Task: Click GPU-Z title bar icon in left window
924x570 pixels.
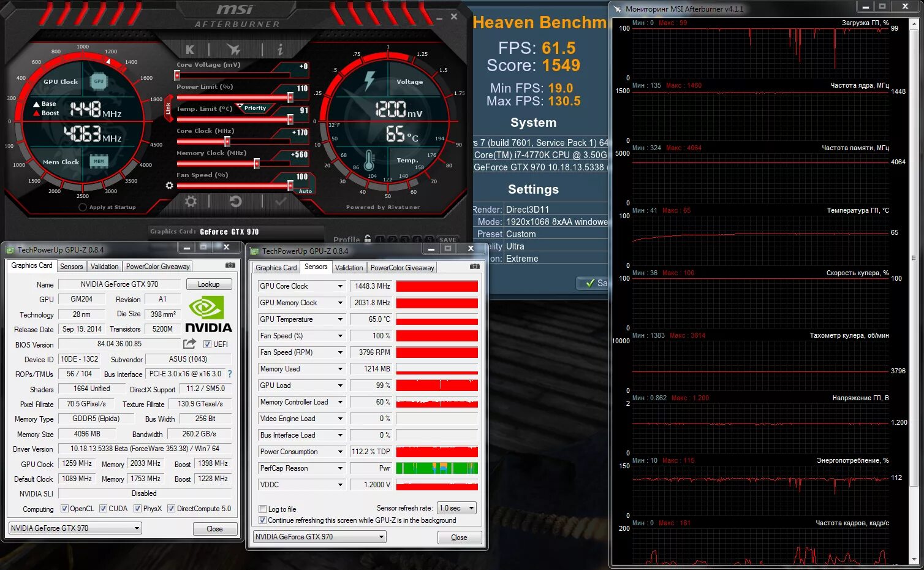Action: click(x=10, y=249)
